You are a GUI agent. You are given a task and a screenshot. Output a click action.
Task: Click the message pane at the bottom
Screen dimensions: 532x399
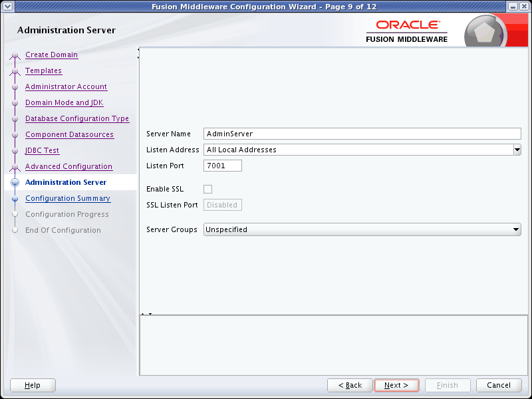(334, 345)
